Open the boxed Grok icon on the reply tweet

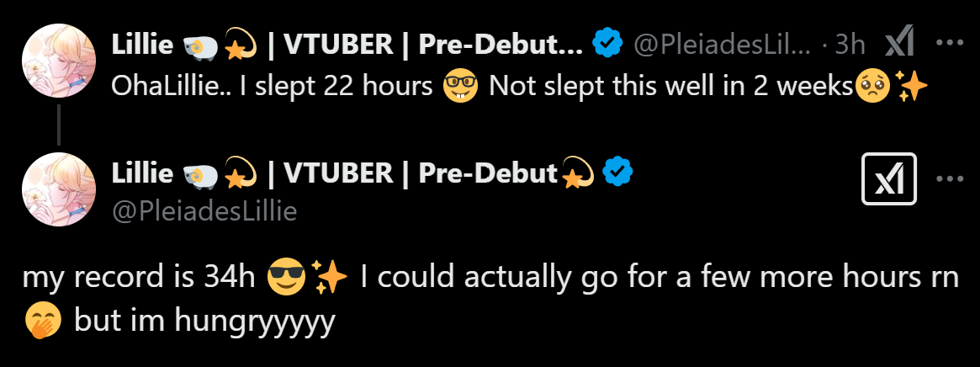[888, 178]
